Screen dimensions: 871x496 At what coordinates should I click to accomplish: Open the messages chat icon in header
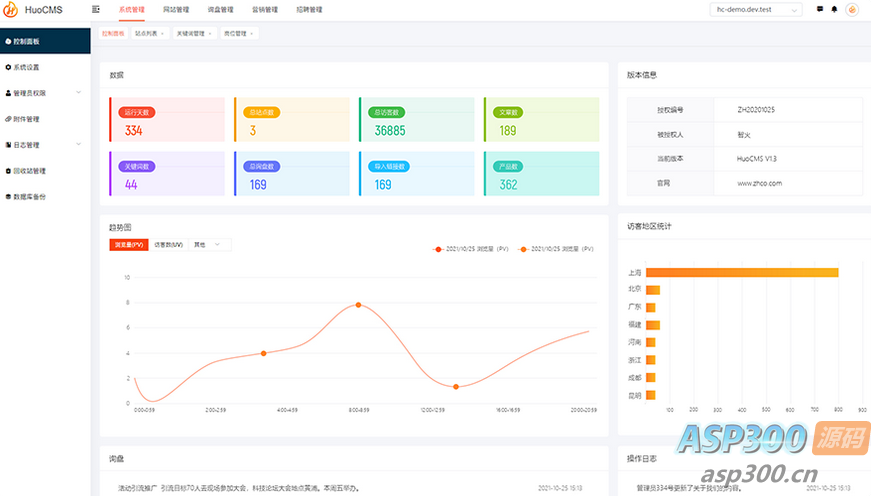click(820, 9)
